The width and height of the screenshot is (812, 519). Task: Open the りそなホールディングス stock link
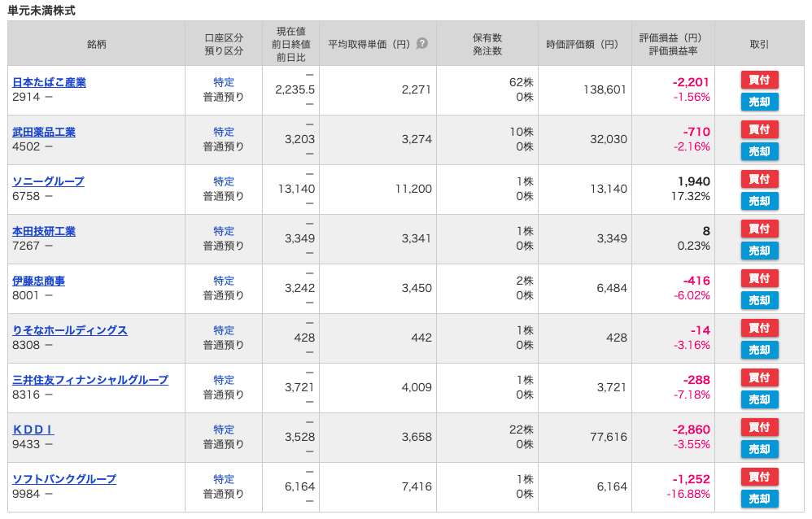(x=70, y=330)
